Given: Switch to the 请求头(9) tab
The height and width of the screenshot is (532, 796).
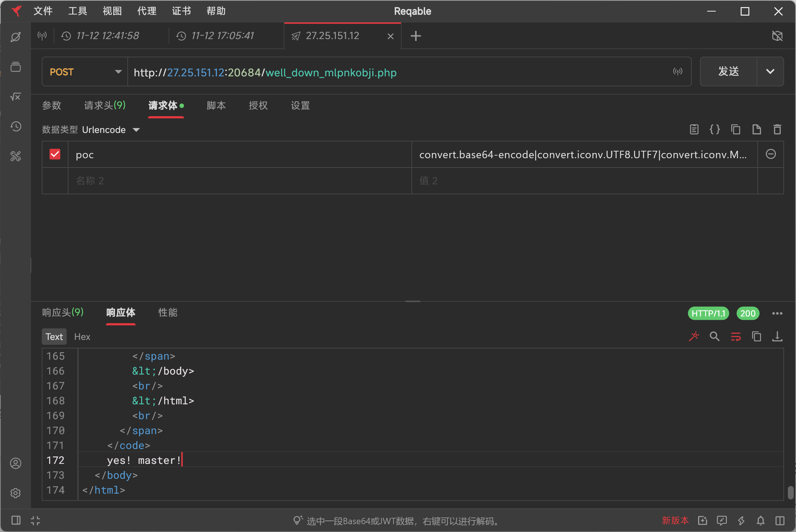Looking at the screenshot, I should coord(105,105).
